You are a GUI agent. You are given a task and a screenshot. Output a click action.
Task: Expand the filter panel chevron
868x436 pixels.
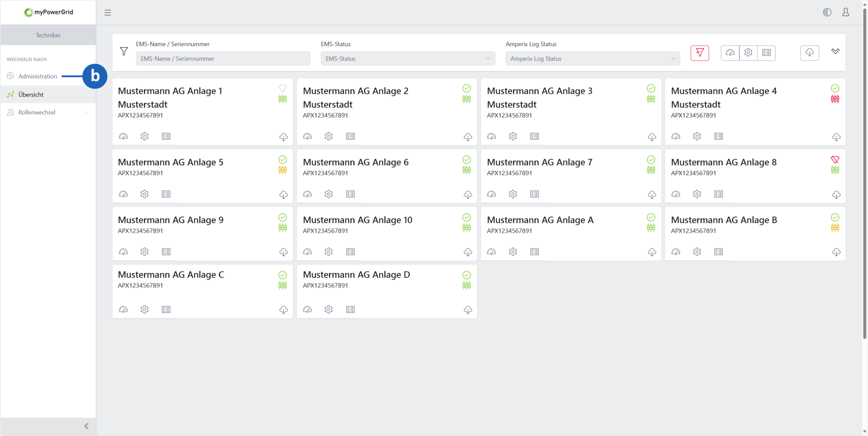(x=835, y=51)
